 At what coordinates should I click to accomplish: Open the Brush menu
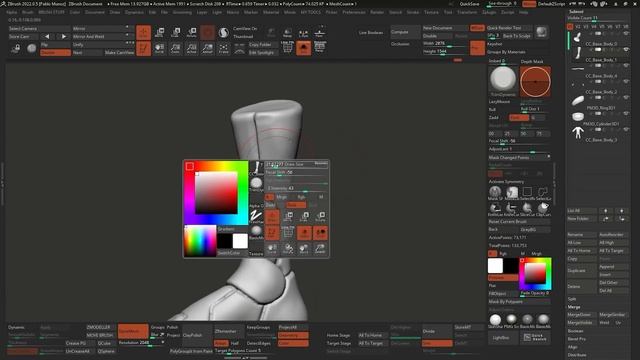tap(28, 12)
